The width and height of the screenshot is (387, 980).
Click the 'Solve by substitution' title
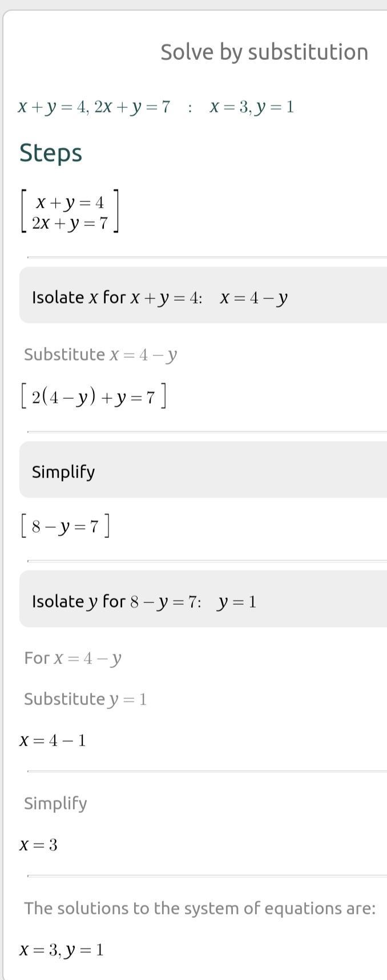point(264,52)
